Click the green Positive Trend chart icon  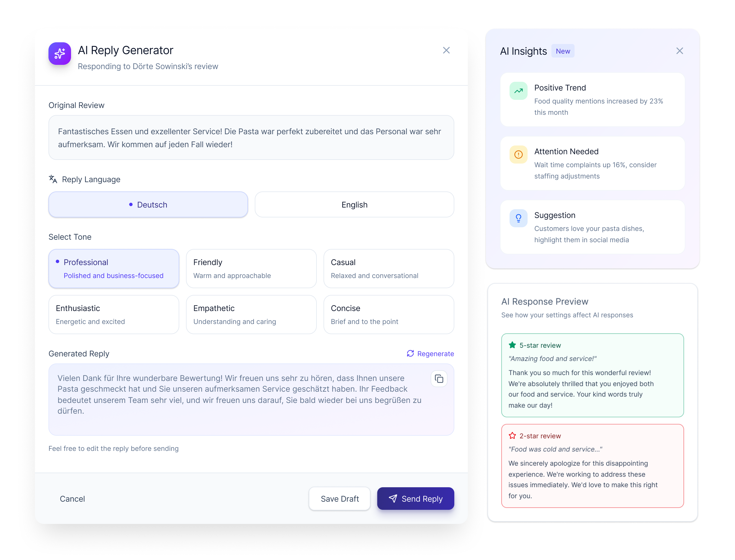point(519,91)
